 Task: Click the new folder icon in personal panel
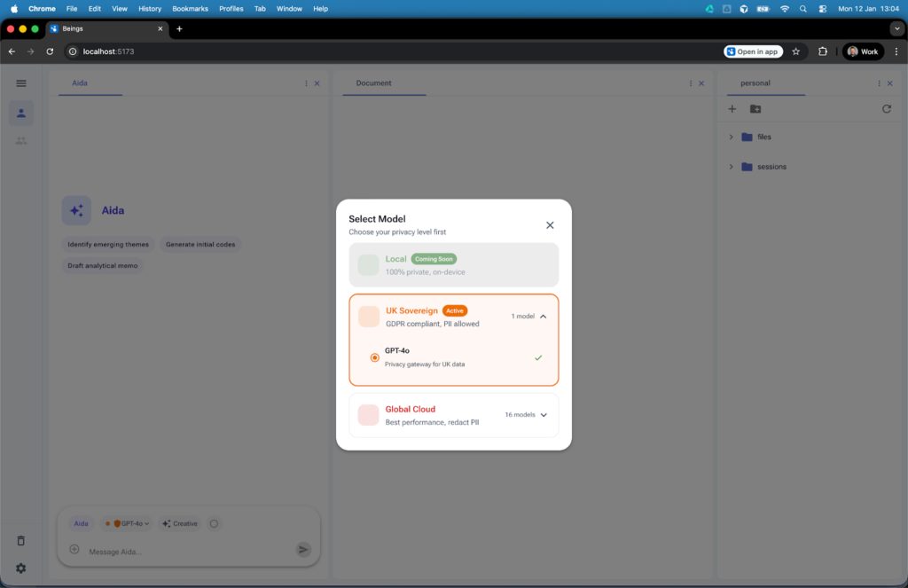[755, 109]
